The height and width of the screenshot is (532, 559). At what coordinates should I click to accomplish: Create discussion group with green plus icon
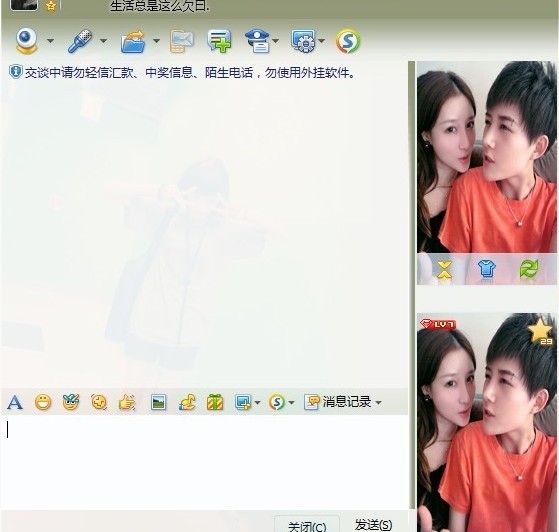219,41
